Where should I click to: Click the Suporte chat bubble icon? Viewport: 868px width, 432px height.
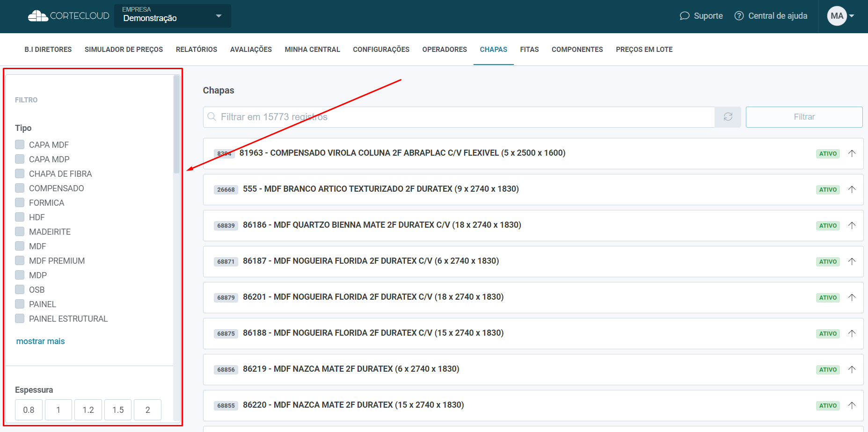click(x=685, y=16)
